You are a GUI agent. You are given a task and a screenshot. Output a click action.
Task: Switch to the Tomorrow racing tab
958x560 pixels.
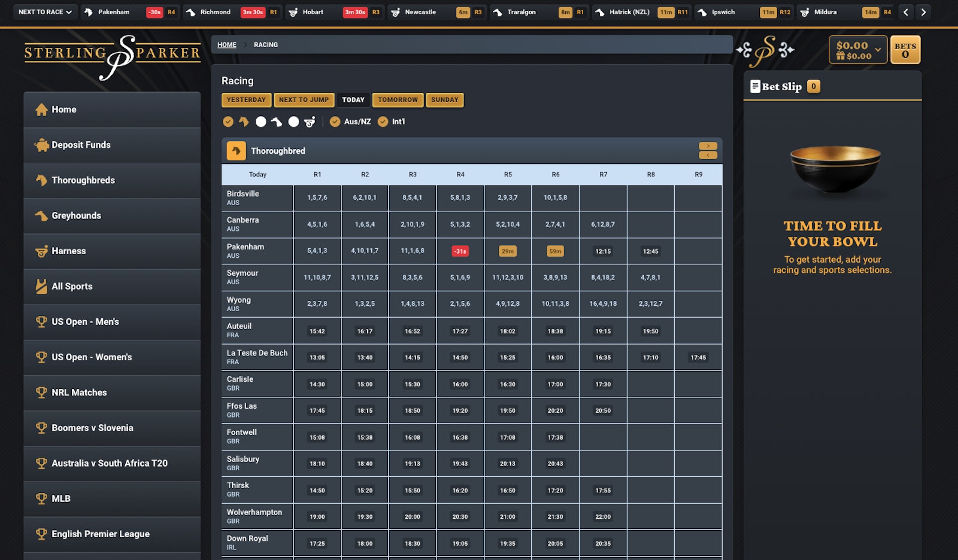(x=398, y=100)
